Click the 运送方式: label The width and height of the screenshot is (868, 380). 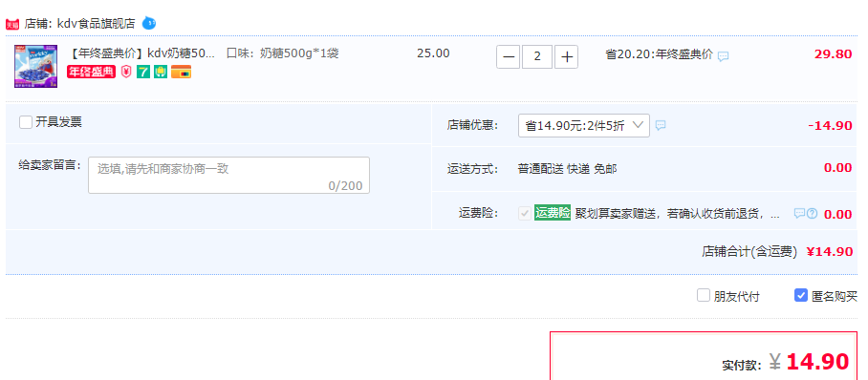tap(473, 169)
